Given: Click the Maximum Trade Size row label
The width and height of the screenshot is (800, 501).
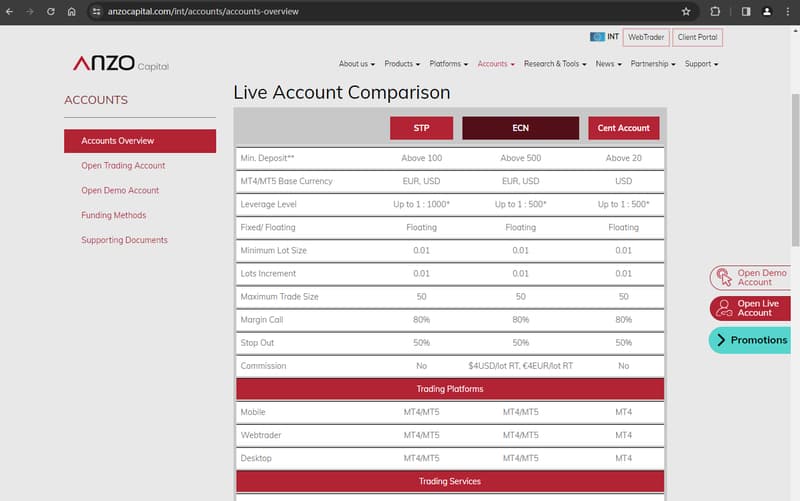Looking at the screenshot, I should 279,296.
